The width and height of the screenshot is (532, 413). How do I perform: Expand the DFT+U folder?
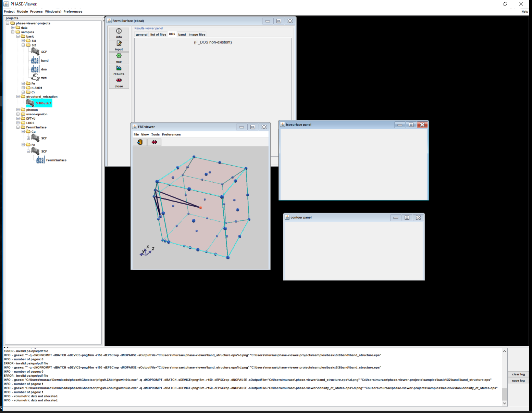pos(18,119)
